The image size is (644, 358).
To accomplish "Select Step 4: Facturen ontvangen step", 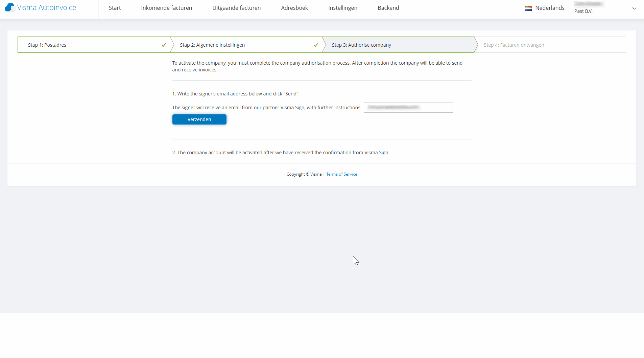I will coord(550,45).
